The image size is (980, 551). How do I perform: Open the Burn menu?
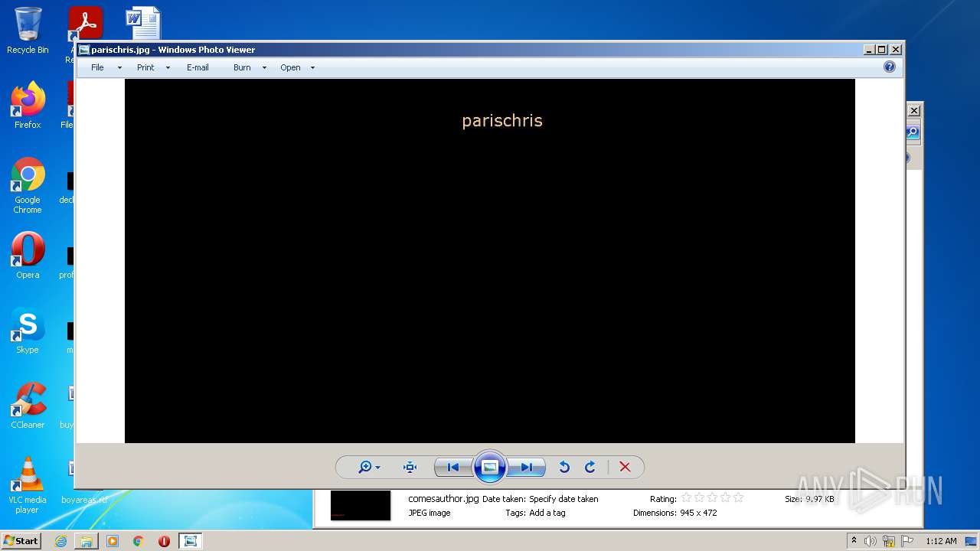[x=242, y=67]
